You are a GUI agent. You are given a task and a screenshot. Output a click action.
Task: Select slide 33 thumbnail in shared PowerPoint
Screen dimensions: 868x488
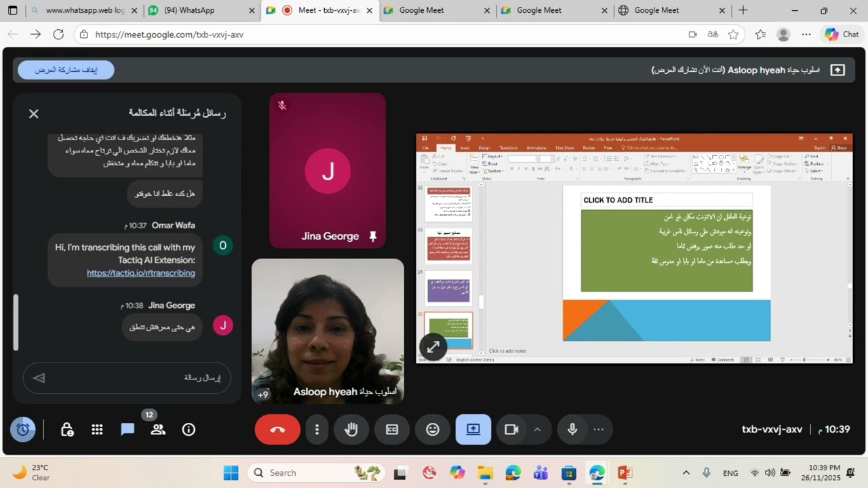tap(448, 246)
